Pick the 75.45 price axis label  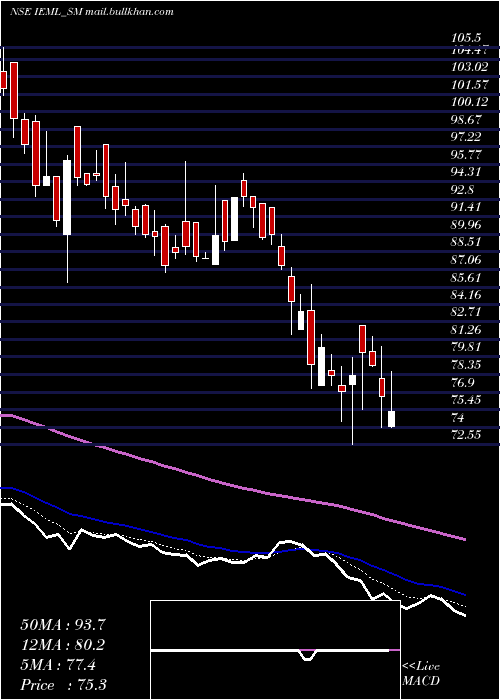click(x=466, y=400)
